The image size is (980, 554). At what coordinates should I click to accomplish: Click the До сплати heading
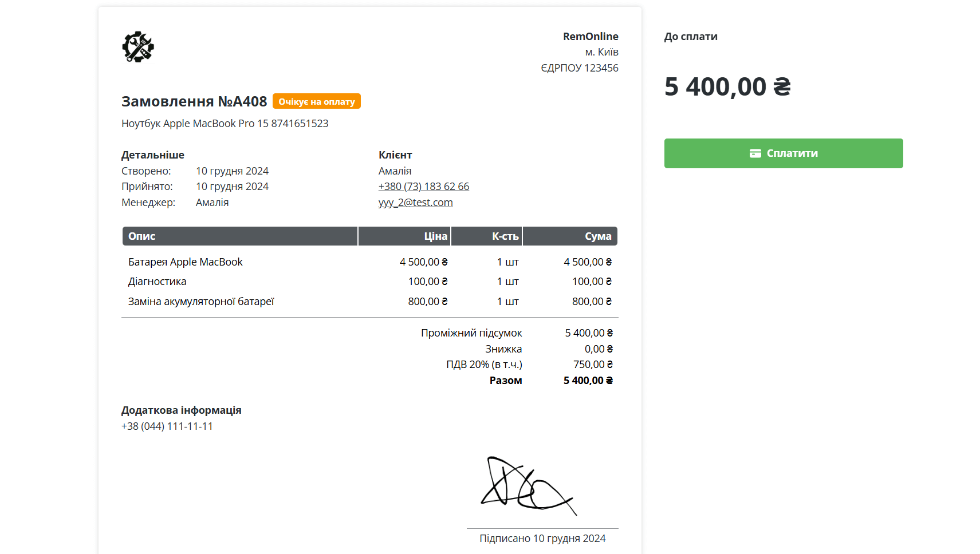[x=691, y=37]
